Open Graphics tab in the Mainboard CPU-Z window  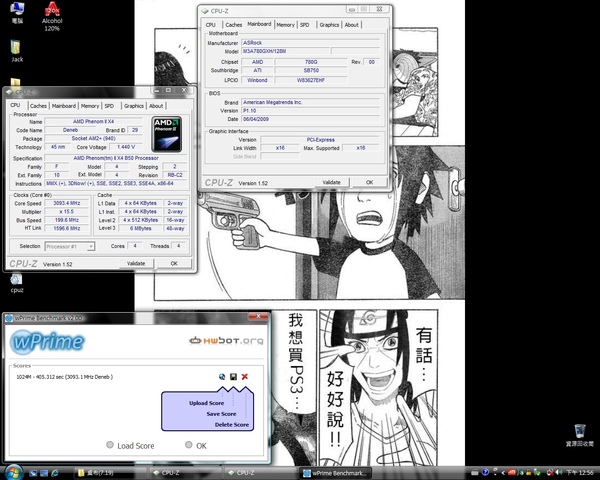(329, 25)
